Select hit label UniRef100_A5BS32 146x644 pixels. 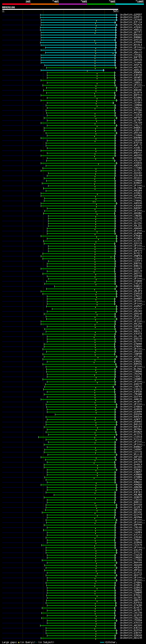click(131, 30)
